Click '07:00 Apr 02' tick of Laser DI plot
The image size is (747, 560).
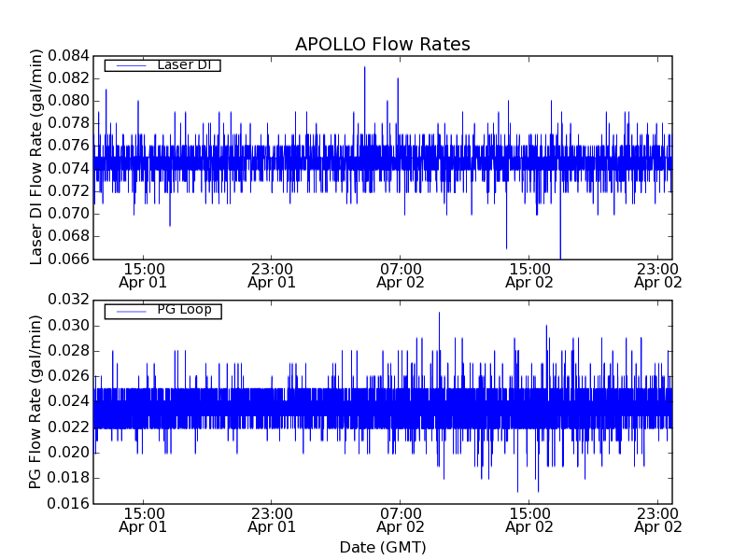click(x=401, y=276)
